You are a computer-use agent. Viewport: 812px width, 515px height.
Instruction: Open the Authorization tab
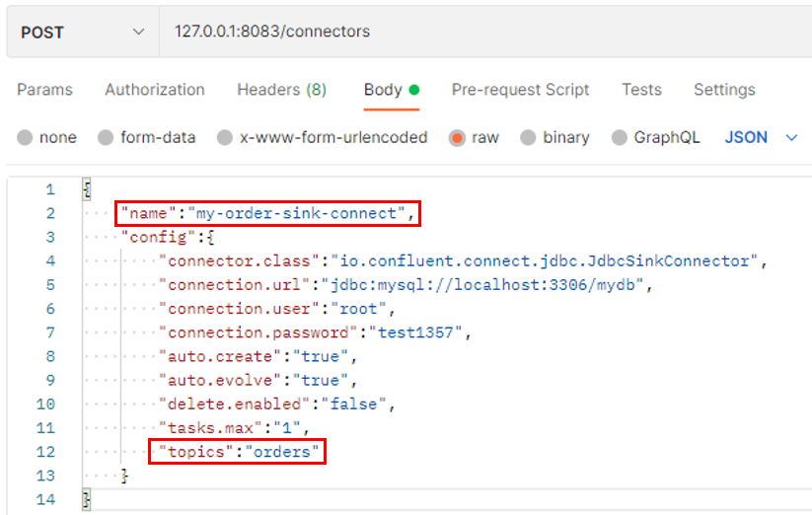coord(155,90)
